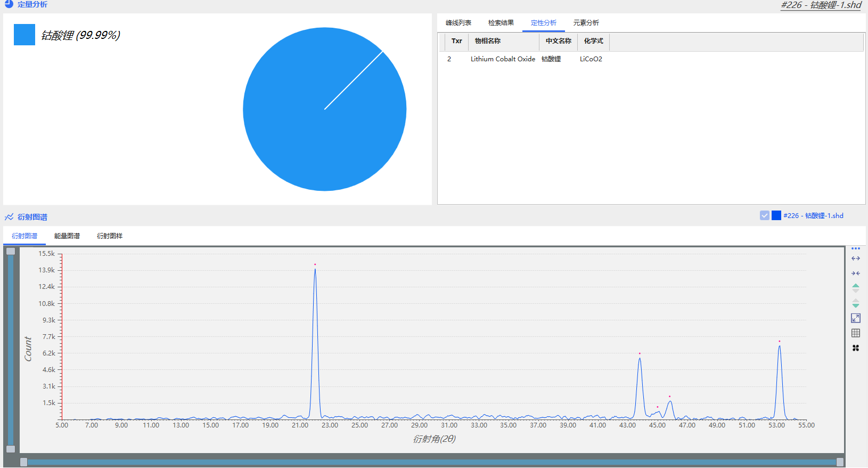Click the blue color swatch beside #226

click(776, 215)
